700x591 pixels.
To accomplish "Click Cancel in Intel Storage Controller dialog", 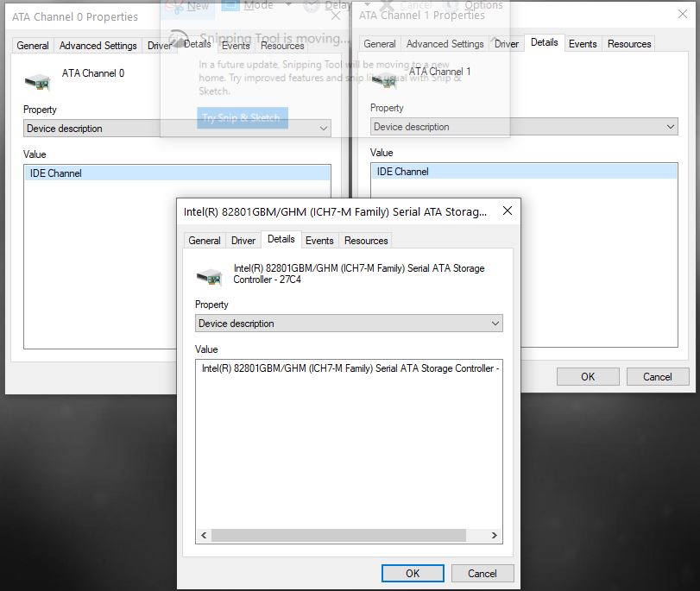I will (x=482, y=573).
